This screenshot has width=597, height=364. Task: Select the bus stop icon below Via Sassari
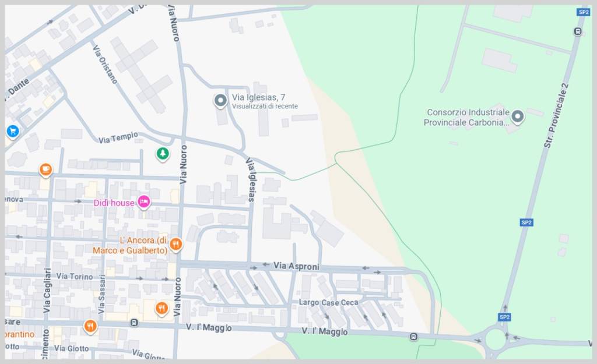(134, 322)
